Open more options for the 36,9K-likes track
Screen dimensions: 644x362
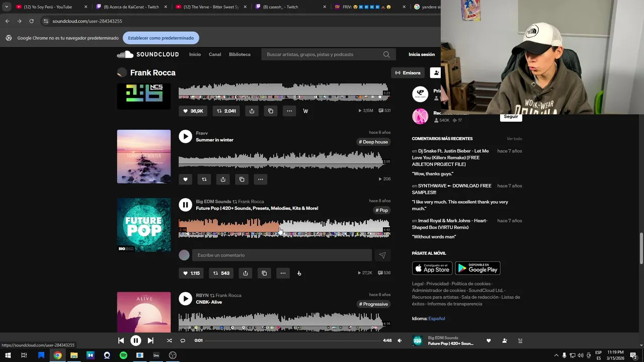(x=289, y=111)
